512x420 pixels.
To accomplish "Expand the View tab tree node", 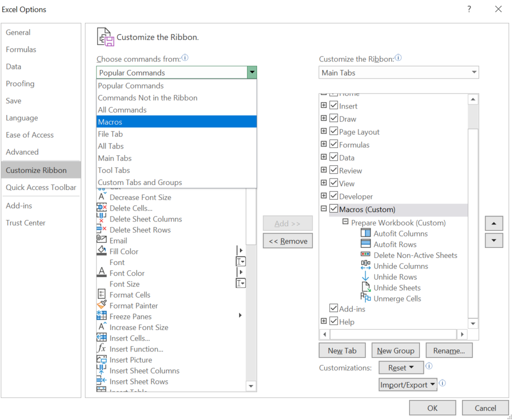I will pyautogui.click(x=323, y=182).
